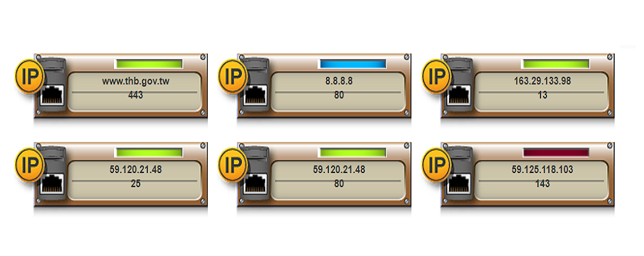The image size is (644, 256).
Task: Click port number 443 under www.thb.gov.tw
Action: pyautogui.click(x=135, y=95)
